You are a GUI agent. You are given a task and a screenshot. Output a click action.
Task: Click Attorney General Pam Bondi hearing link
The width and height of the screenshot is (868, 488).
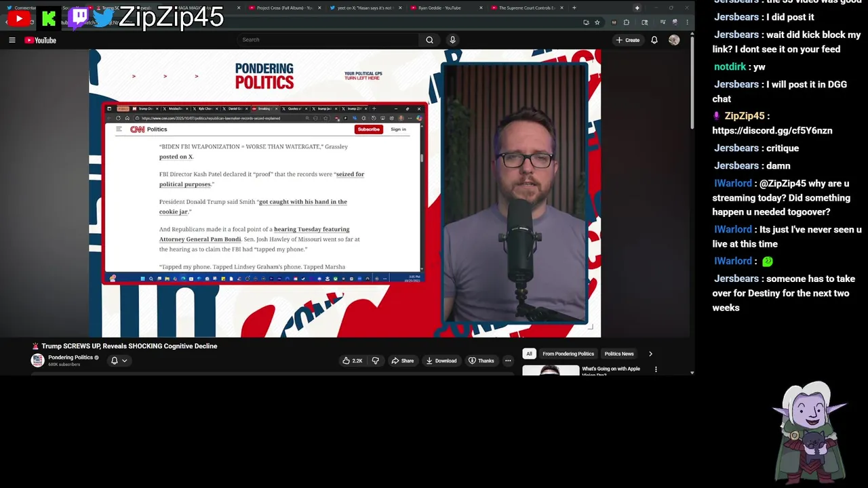click(254, 235)
